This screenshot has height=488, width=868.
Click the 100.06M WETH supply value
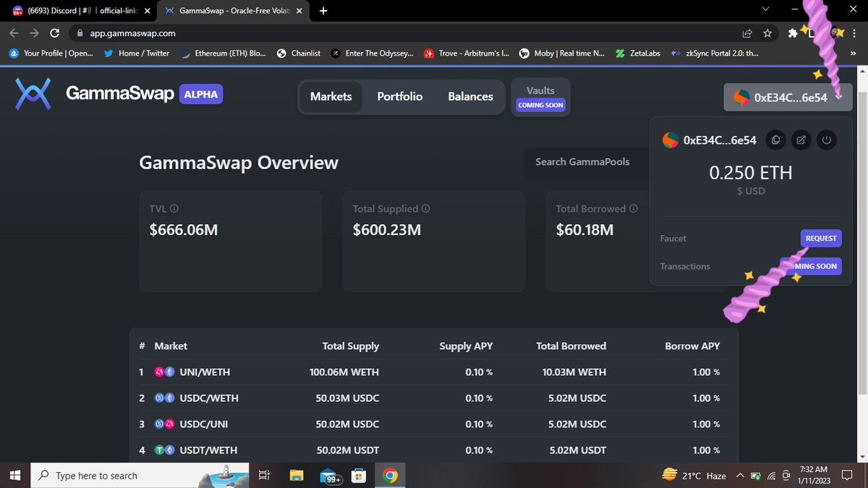click(344, 372)
